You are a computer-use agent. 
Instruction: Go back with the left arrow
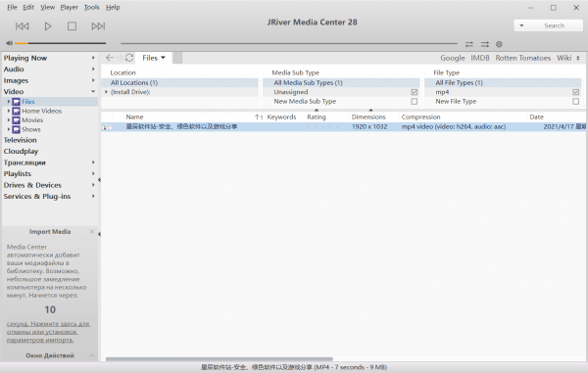(x=110, y=58)
